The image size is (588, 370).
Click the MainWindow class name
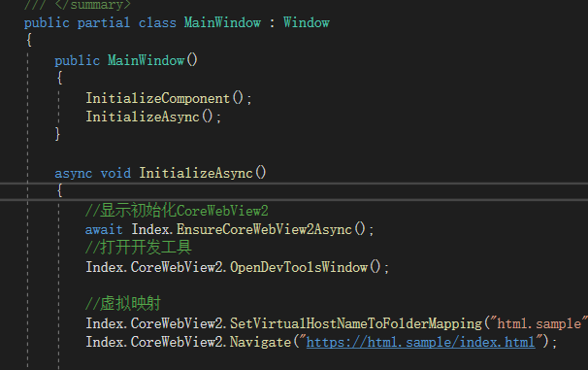(222, 22)
